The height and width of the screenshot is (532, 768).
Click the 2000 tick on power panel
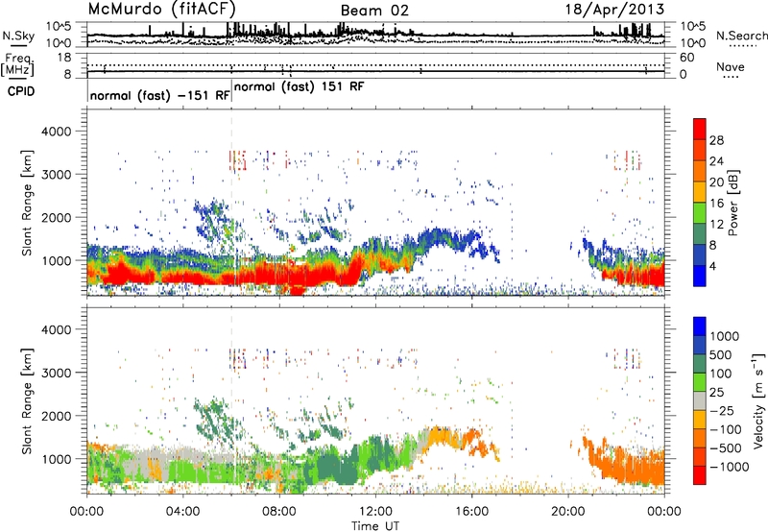(56, 217)
